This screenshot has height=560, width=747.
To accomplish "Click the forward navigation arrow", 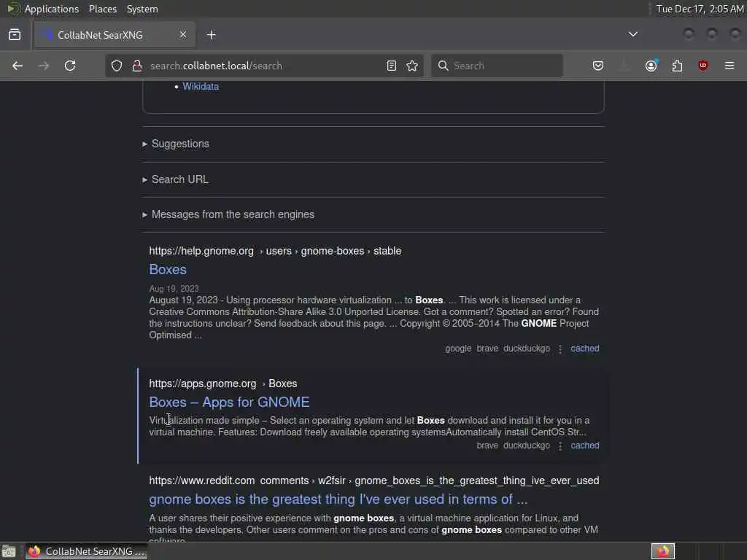I will pos(43,66).
